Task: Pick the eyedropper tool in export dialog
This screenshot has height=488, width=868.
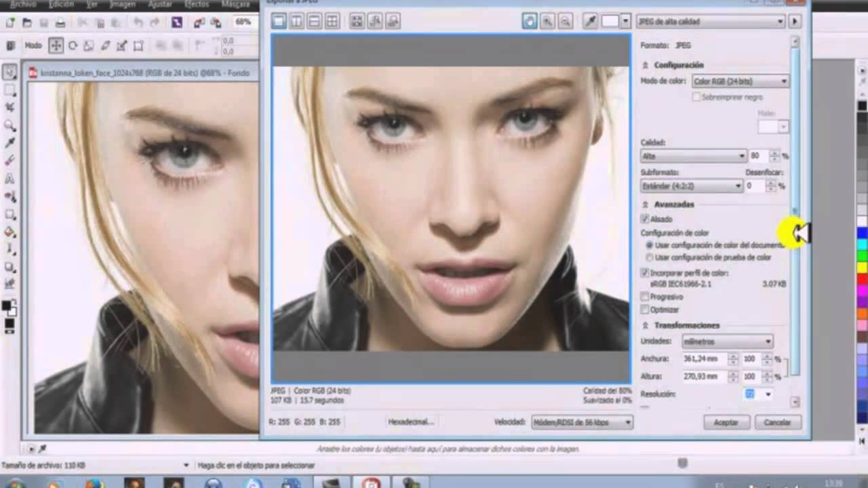Action: coord(591,22)
